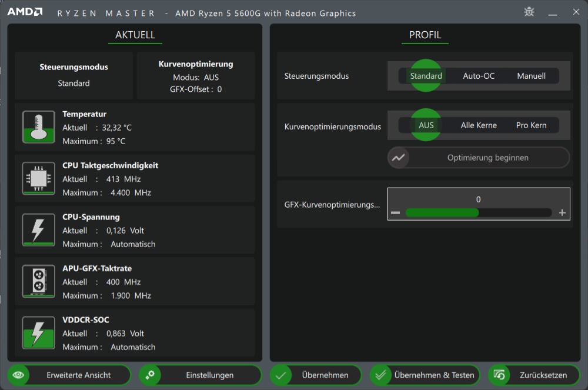The width and height of the screenshot is (588, 390).
Task: Click the GFX curve optimization slider bar
Action: click(x=478, y=213)
